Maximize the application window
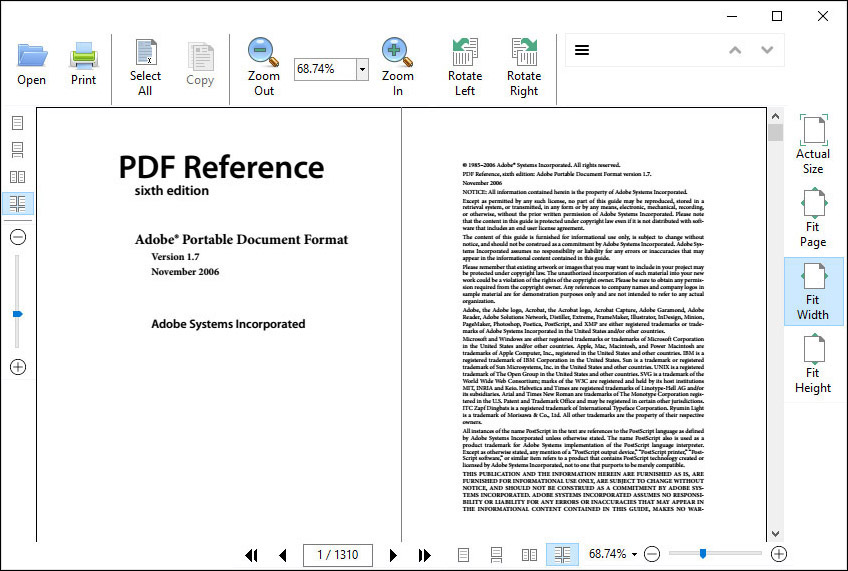 (777, 16)
